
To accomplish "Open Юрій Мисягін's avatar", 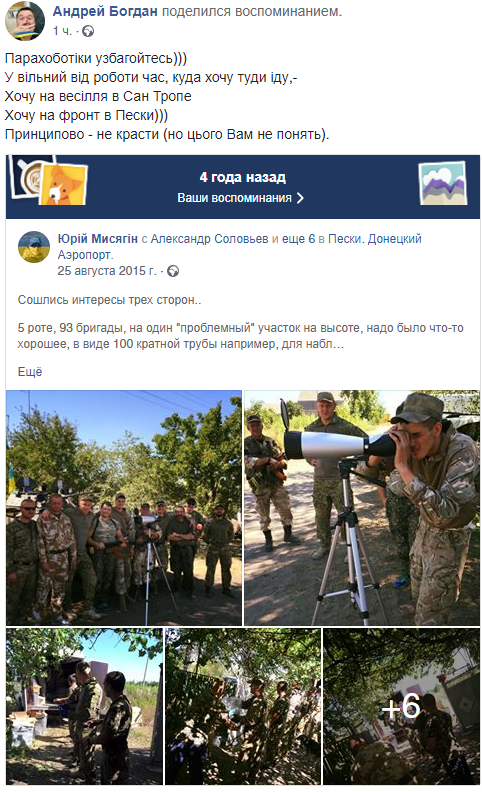I will [x=34, y=247].
